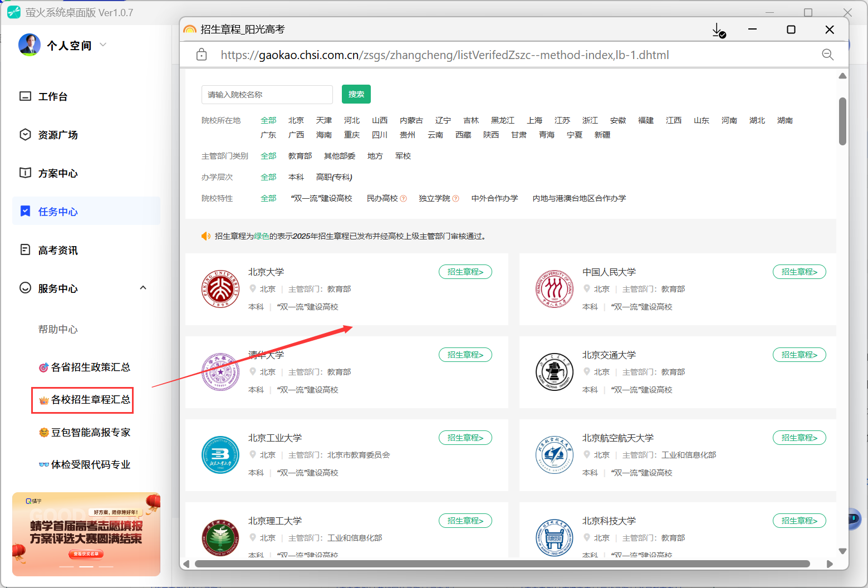This screenshot has height=588, width=868.
Task: Collapse the 服务中心 section
Action: pos(143,288)
